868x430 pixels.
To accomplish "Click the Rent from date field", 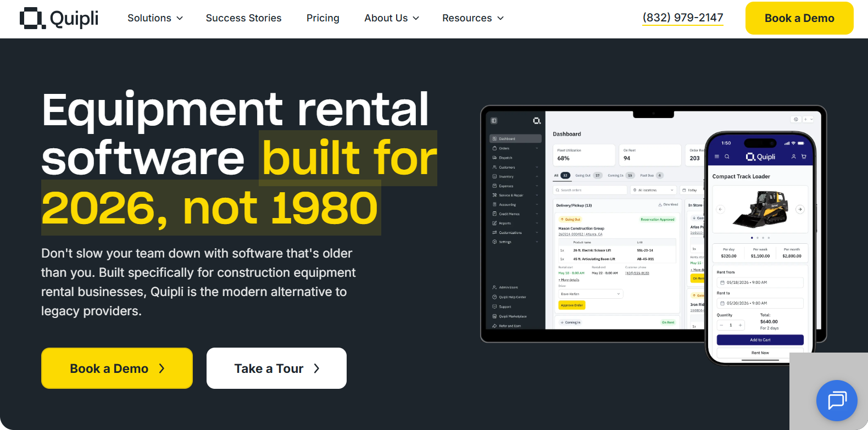I will (x=760, y=282).
